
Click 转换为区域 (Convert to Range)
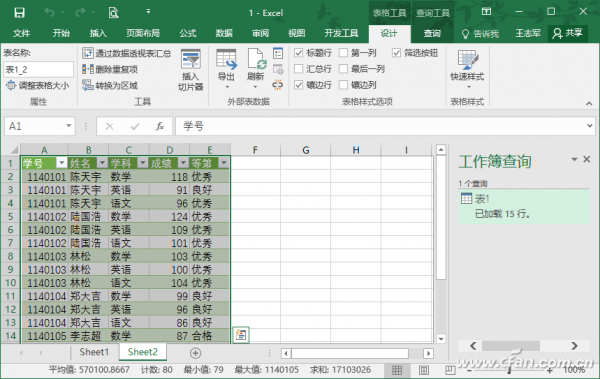110,85
